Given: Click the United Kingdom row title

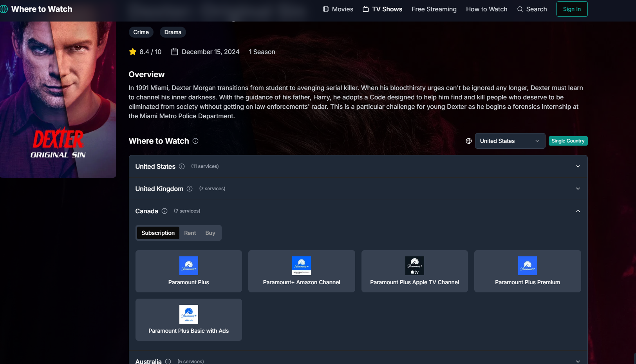Looking at the screenshot, I should pyautogui.click(x=159, y=189).
